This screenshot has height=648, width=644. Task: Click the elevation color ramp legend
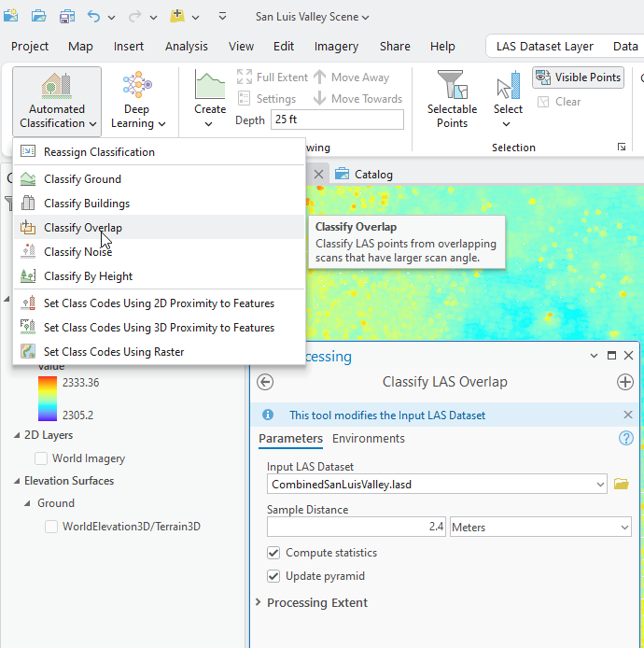click(45, 399)
